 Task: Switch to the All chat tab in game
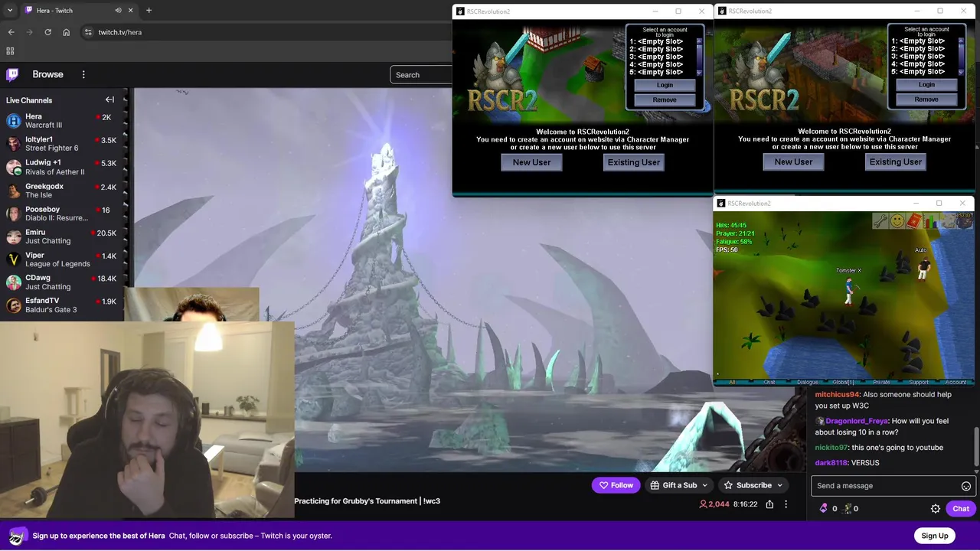point(732,382)
